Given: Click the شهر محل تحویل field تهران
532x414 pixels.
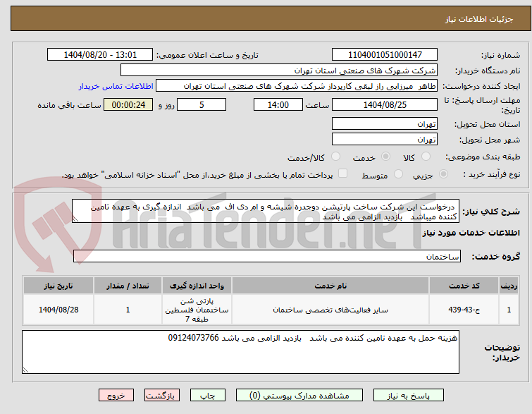Looking at the screenshot, I should click(385, 139).
